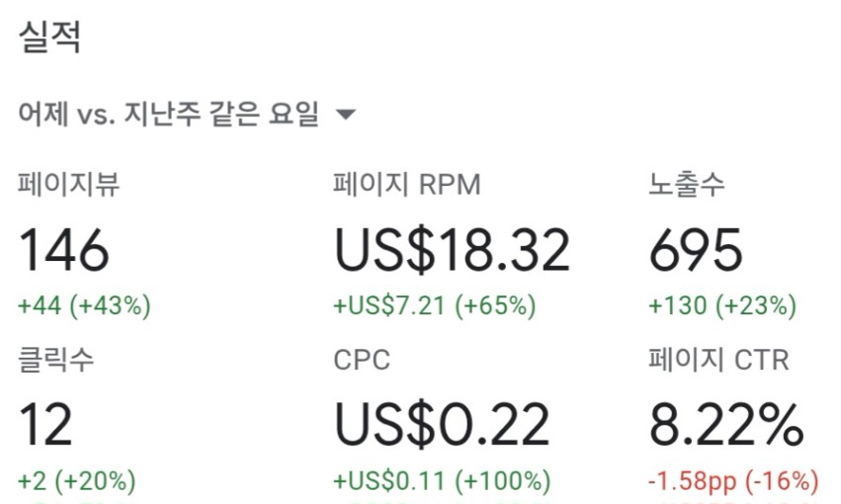Click the +US$7.21 (+65%) RPM change
The image size is (841, 504).
click(x=435, y=305)
